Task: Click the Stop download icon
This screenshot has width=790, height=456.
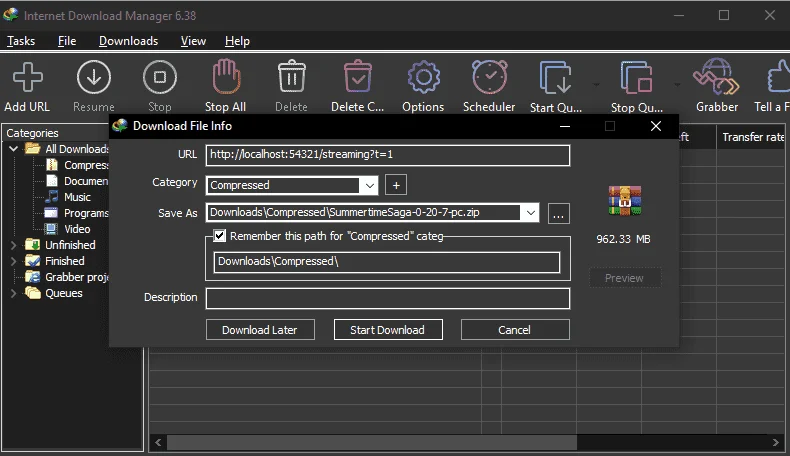Action: click(160, 77)
